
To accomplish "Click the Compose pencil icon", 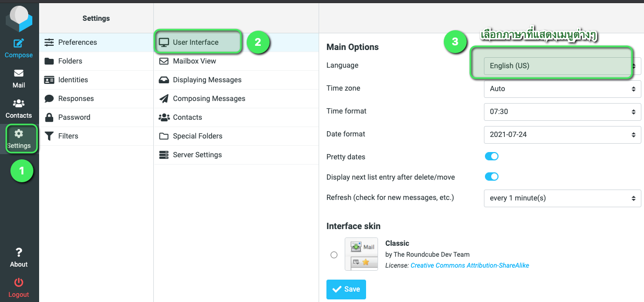I will click(x=19, y=43).
